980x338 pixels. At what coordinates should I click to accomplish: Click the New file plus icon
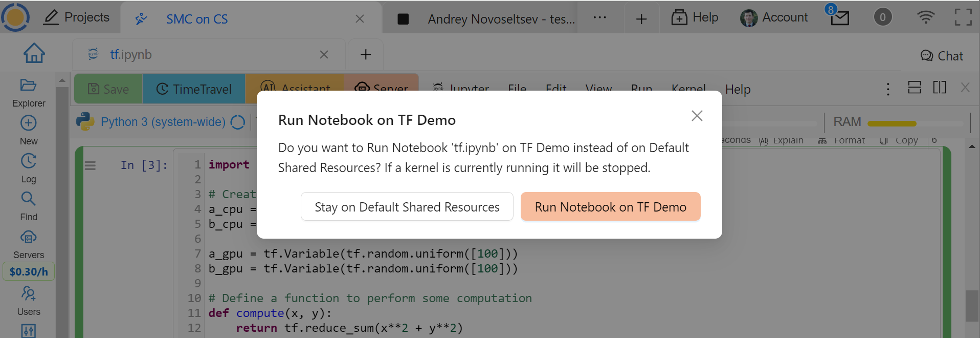[28, 123]
